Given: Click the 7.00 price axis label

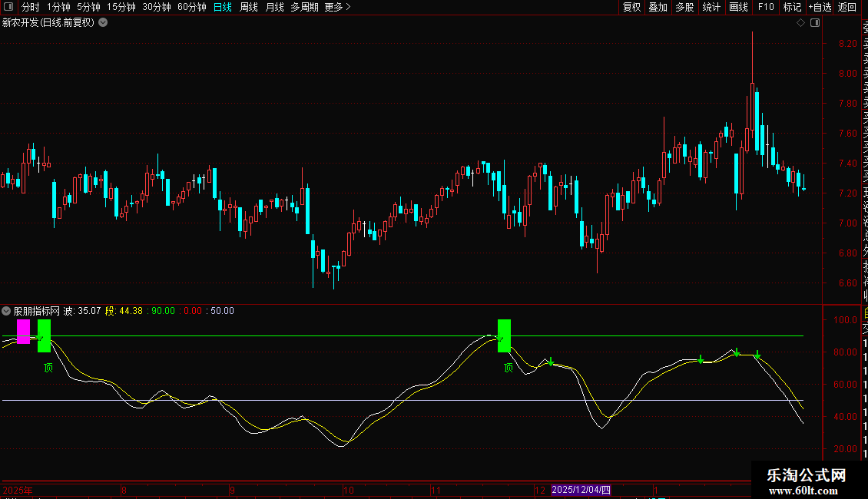Looking at the screenshot, I should [847, 223].
